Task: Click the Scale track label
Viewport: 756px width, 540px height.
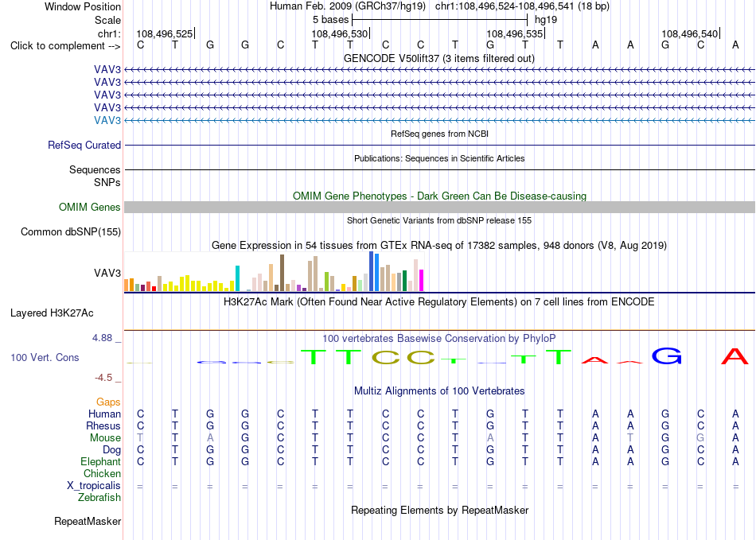Action: 107,20
